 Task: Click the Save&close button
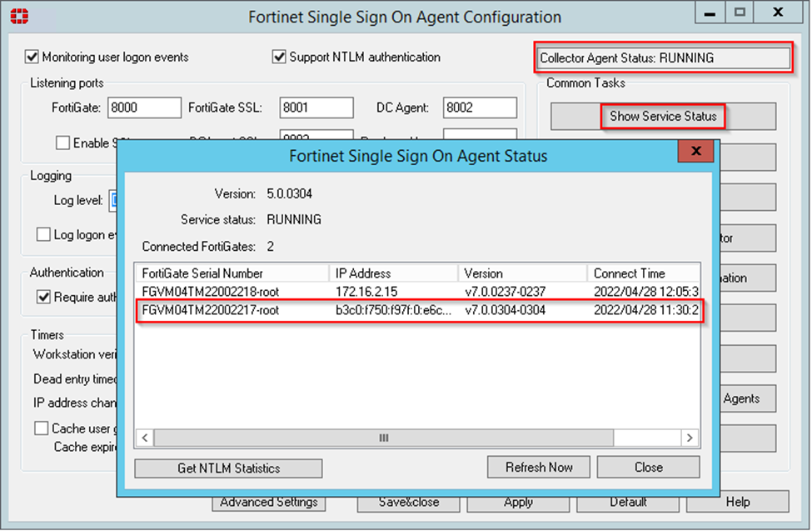click(x=409, y=502)
